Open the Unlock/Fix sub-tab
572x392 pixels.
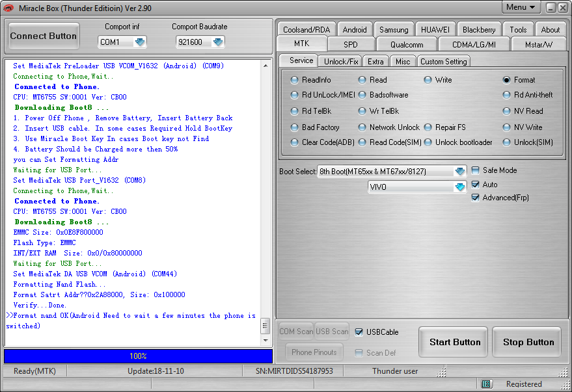click(341, 62)
